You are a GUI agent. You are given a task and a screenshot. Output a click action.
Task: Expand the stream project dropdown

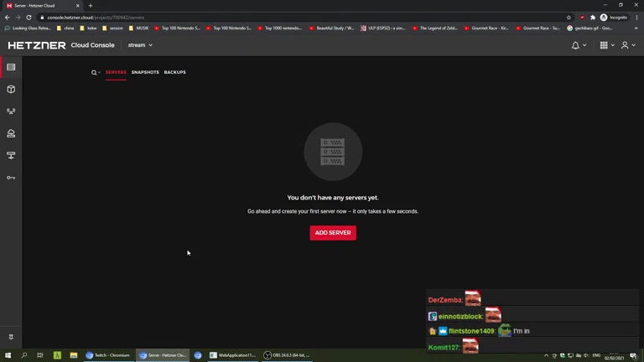click(140, 45)
